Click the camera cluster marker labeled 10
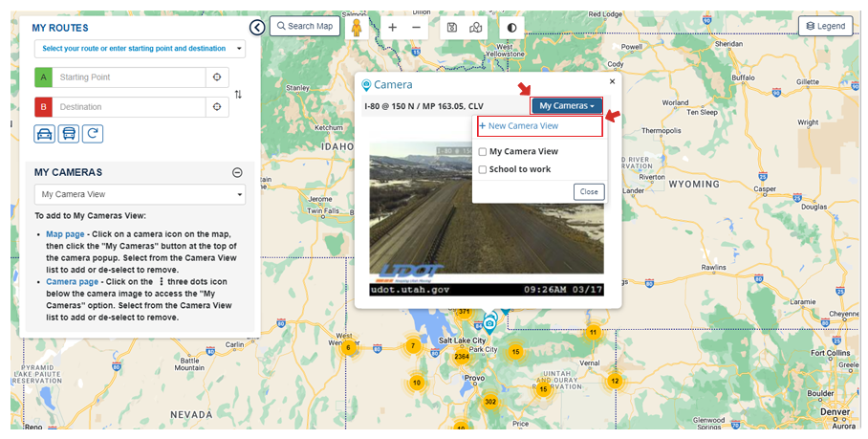The image size is (868, 439). click(x=416, y=383)
